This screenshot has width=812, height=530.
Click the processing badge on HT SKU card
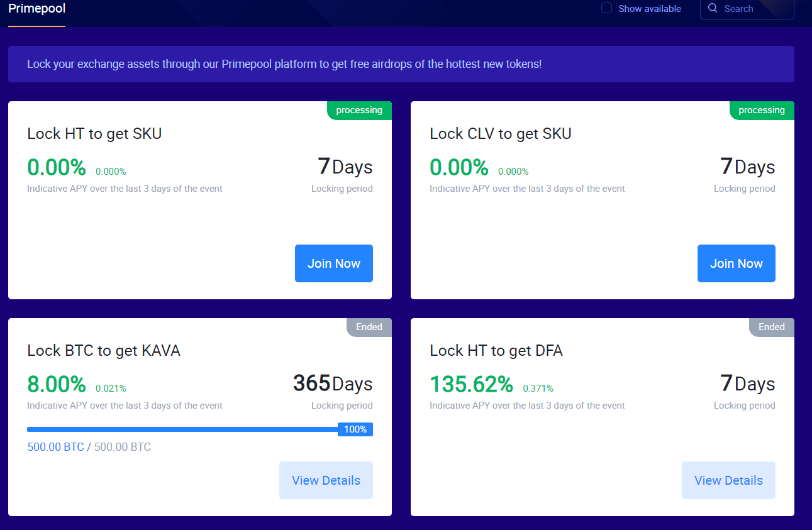pos(359,111)
